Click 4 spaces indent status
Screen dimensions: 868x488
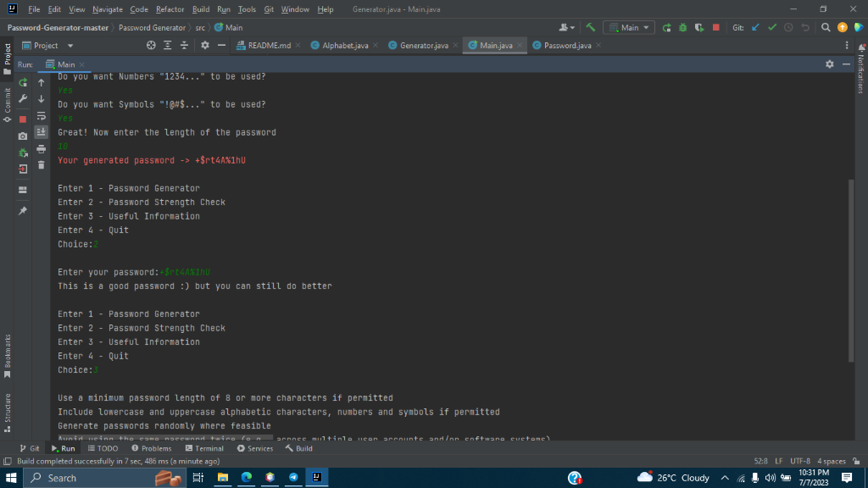click(831, 461)
